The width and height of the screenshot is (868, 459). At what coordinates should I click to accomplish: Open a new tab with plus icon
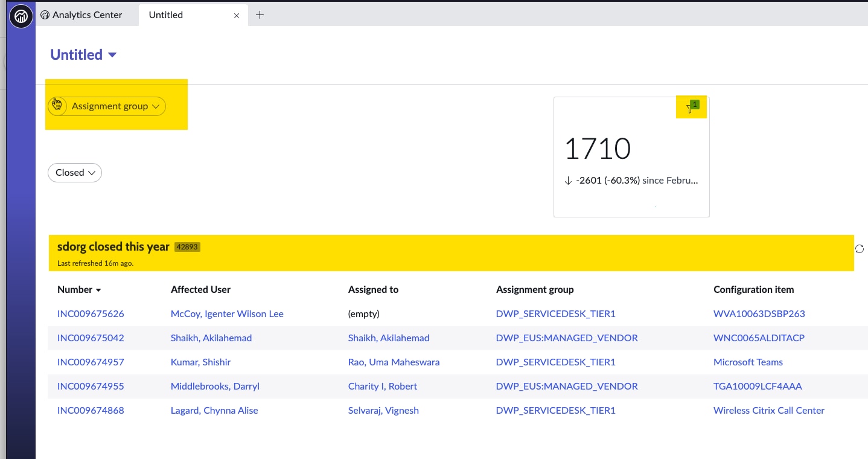[260, 15]
